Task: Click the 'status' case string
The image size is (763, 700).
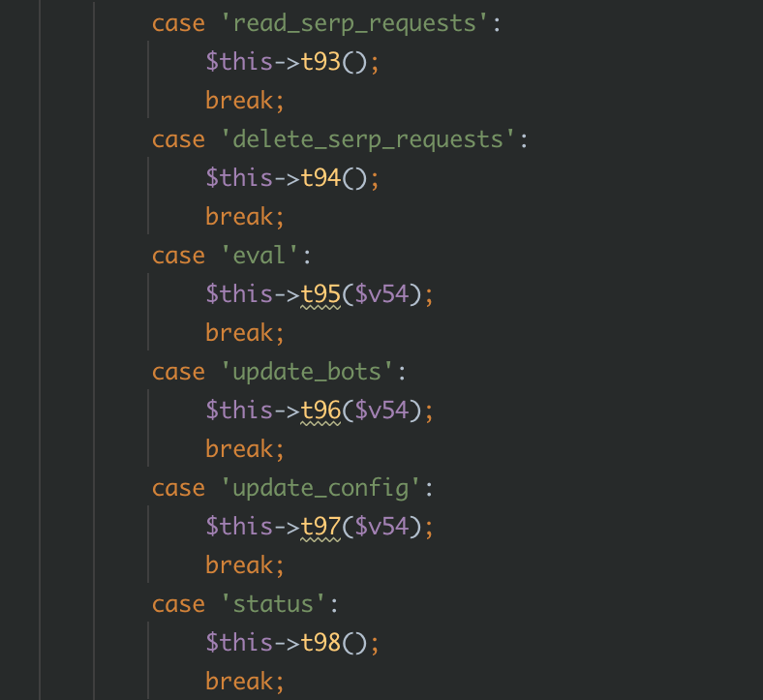Action: (x=280, y=604)
